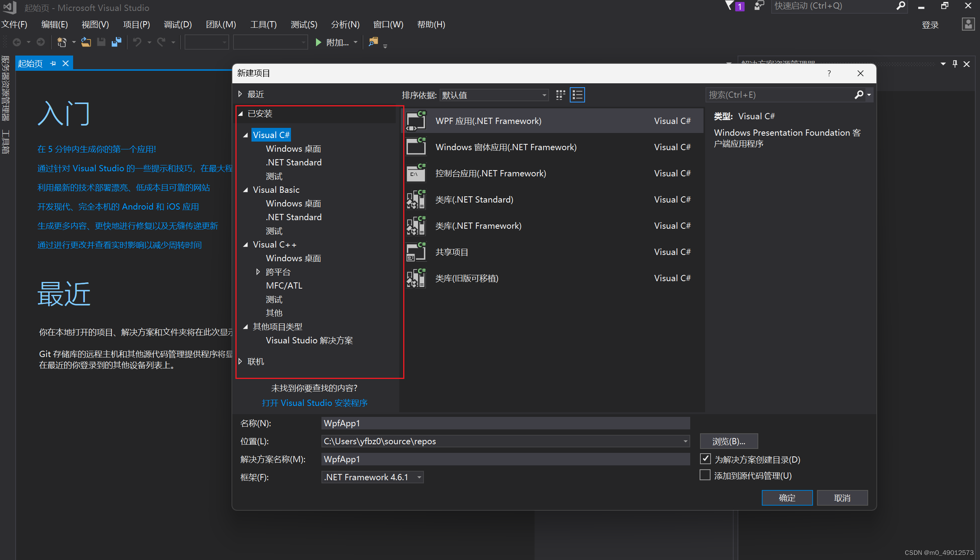The width and height of the screenshot is (980, 560).
Task: Click the New Project toolbar icon
Action: click(62, 42)
